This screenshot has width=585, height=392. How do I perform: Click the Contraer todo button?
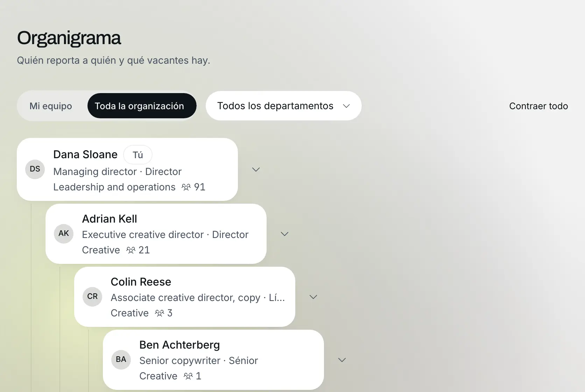538,106
